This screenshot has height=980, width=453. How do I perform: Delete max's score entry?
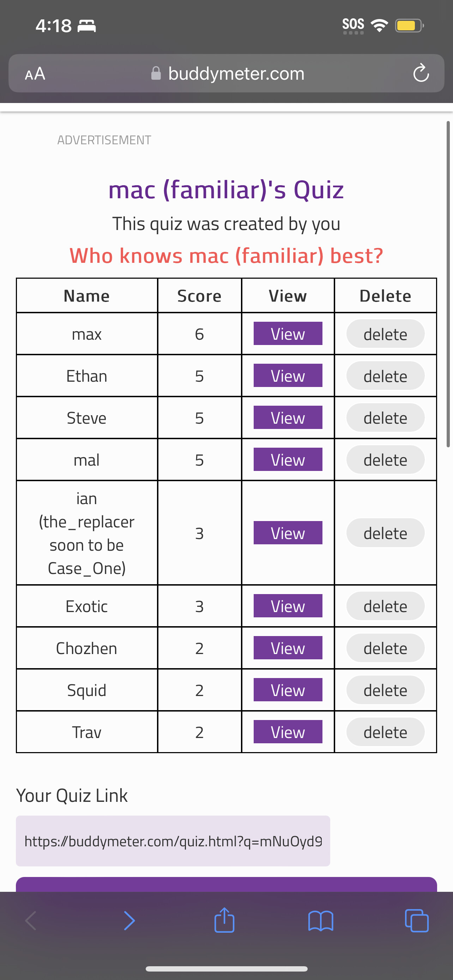click(385, 334)
